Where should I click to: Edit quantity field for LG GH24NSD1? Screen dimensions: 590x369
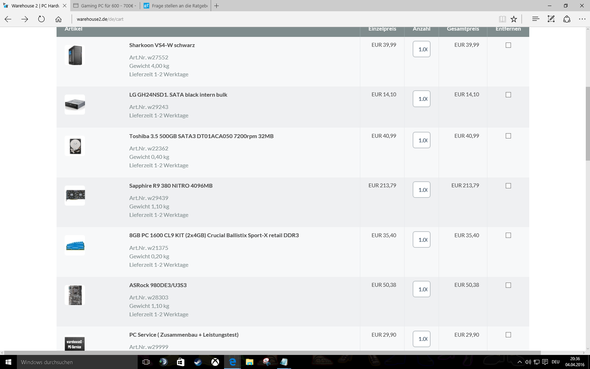click(x=421, y=99)
